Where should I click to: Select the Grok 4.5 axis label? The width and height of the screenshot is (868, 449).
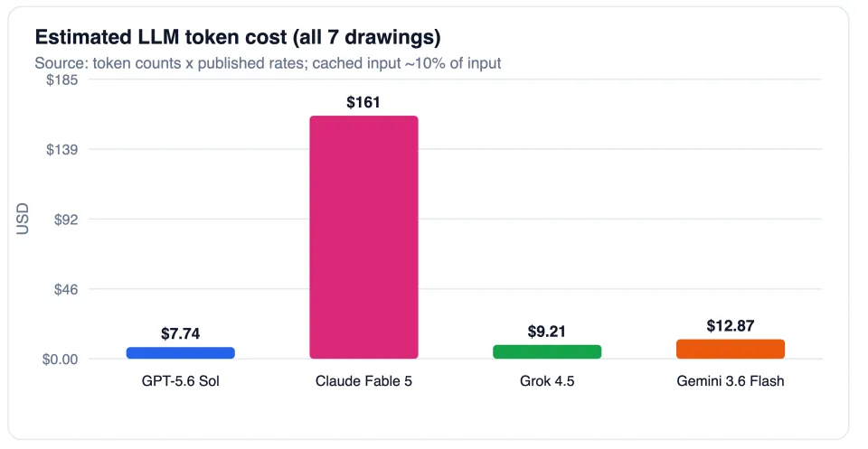[x=547, y=381]
